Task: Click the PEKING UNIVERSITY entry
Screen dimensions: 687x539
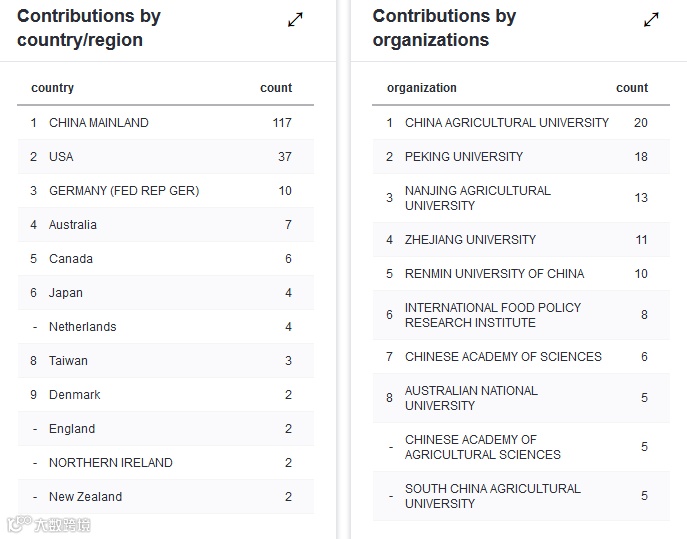Action: pyautogui.click(x=464, y=157)
